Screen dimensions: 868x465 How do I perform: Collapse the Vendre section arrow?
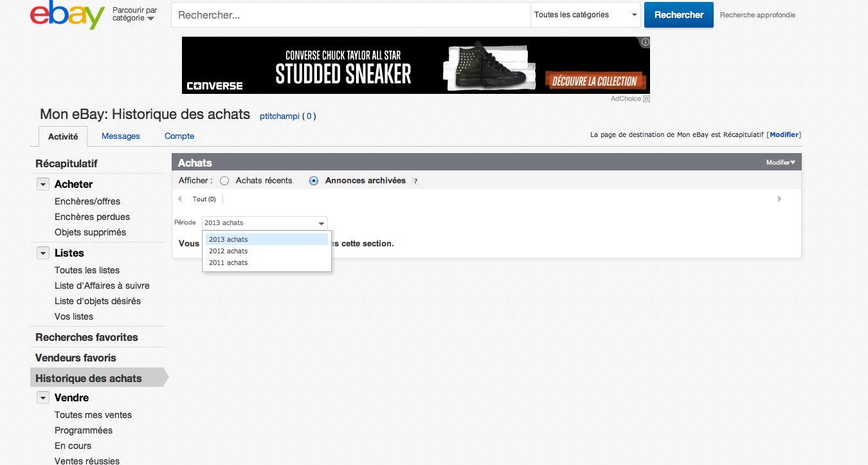(43, 397)
